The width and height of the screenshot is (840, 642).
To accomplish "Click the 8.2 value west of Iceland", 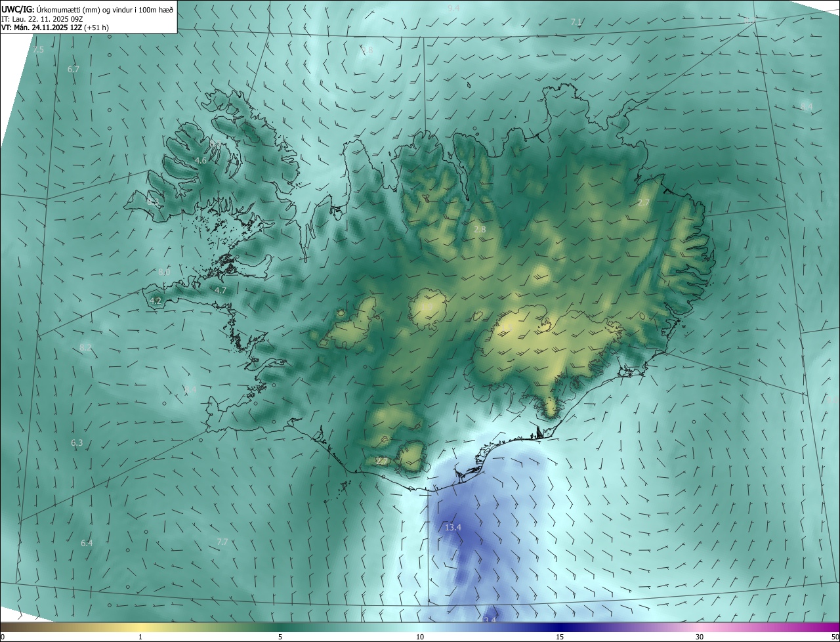I will pyautogui.click(x=85, y=347).
